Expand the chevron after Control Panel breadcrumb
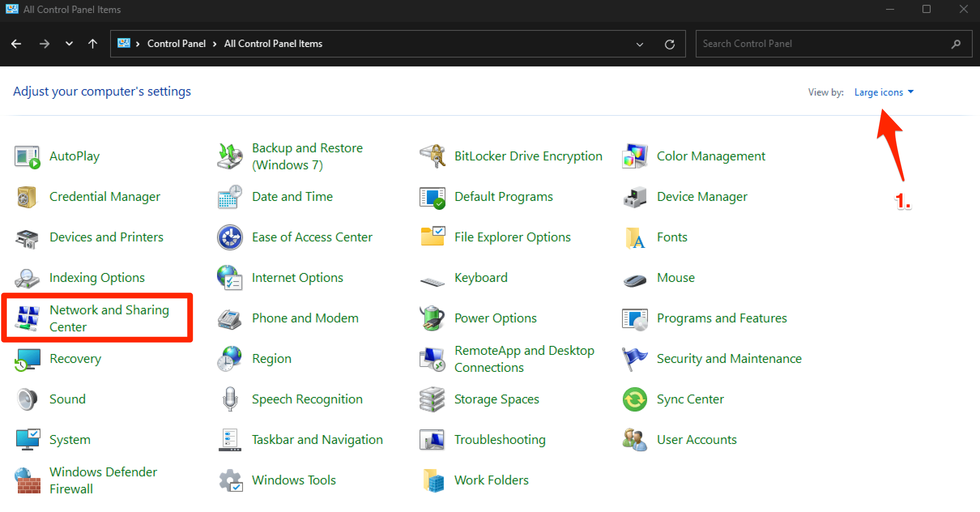Viewport: 980px width, 512px height. coord(215,44)
